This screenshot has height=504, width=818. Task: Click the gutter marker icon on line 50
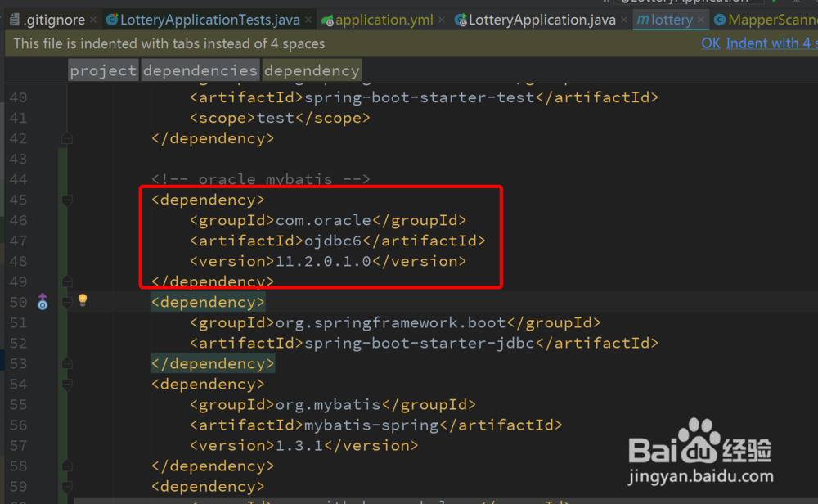coord(43,302)
